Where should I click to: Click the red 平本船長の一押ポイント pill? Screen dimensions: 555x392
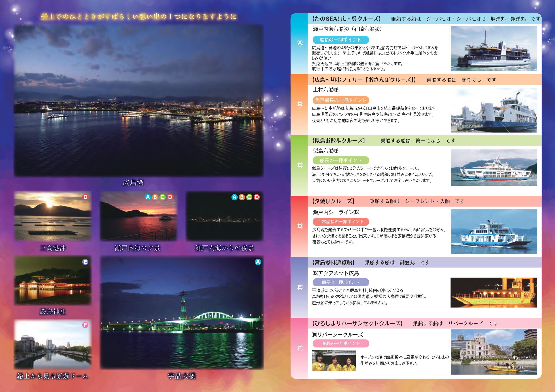[x=341, y=222]
